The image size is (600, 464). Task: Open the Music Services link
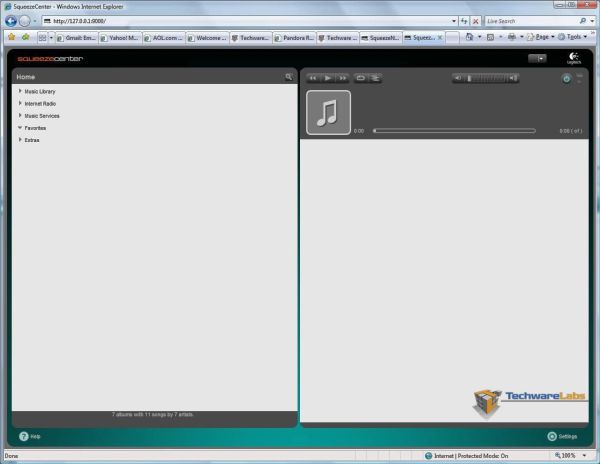click(42, 116)
